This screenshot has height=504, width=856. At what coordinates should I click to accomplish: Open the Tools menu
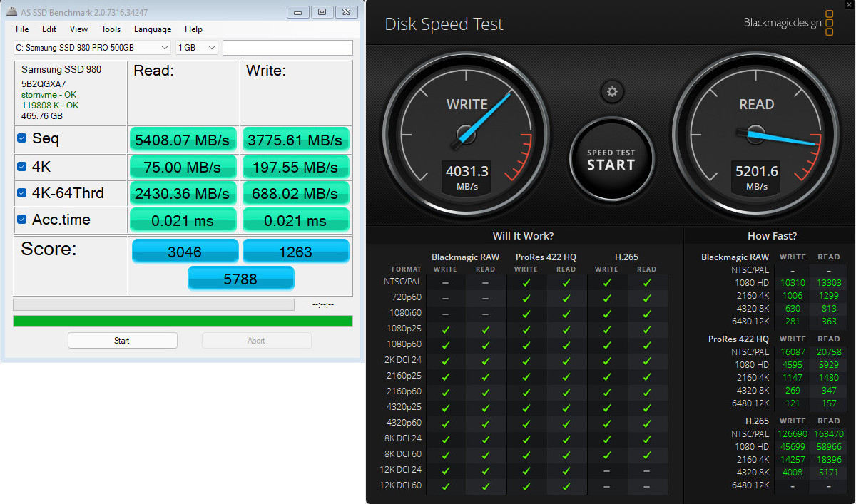coord(111,29)
